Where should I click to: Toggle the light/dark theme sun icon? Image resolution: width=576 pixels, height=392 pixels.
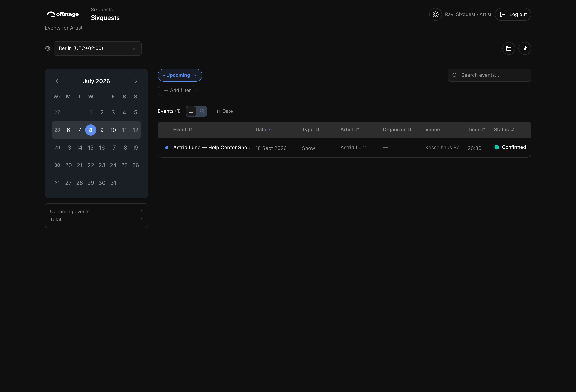click(x=435, y=14)
